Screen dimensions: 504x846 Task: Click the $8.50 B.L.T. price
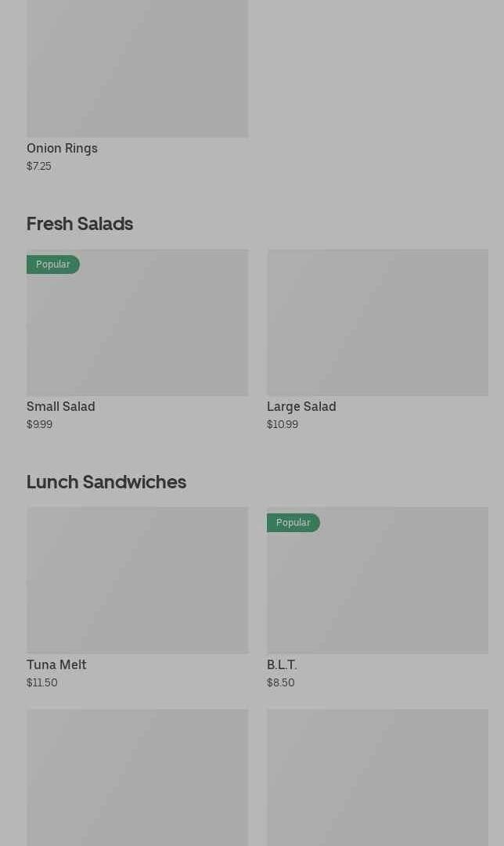pos(281,682)
